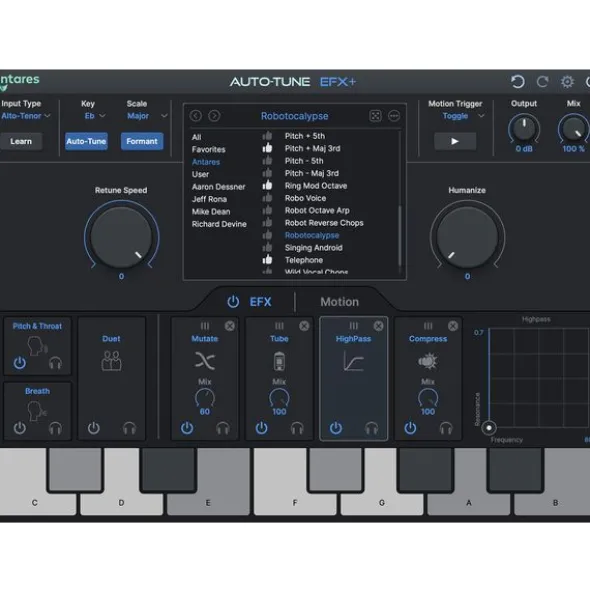This screenshot has height=591, width=590.
Task: Remove the Tube effect with X
Action: tap(304, 326)
